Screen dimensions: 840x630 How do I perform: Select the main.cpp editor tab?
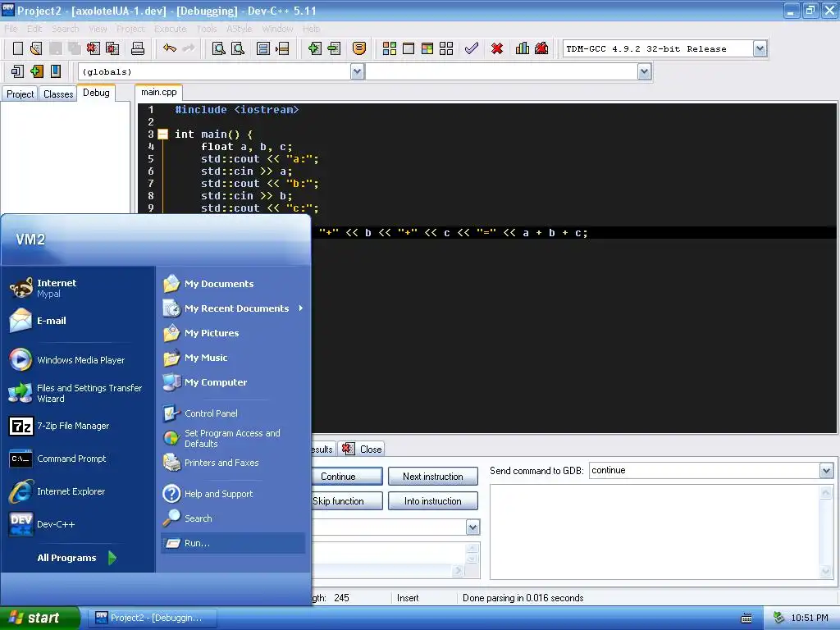[x=159, y=92]
